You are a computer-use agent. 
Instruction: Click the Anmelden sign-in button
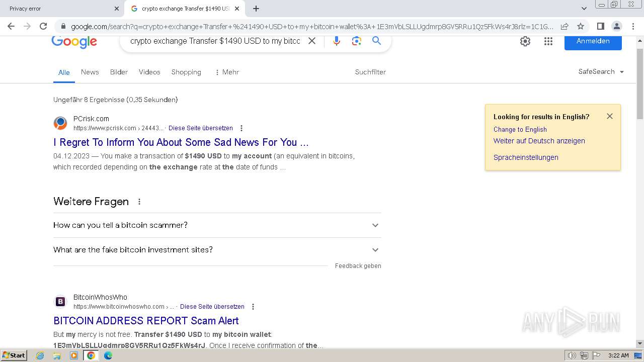[593, 42]
